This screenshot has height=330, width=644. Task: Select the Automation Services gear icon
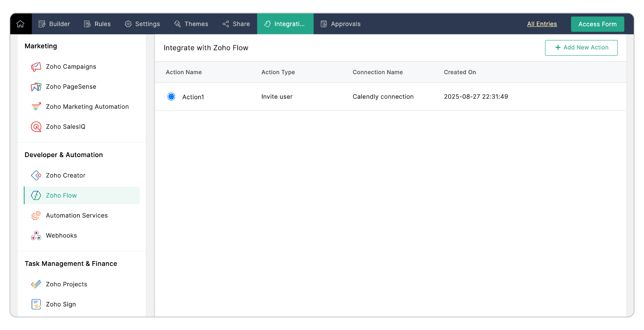pos(36,215)
